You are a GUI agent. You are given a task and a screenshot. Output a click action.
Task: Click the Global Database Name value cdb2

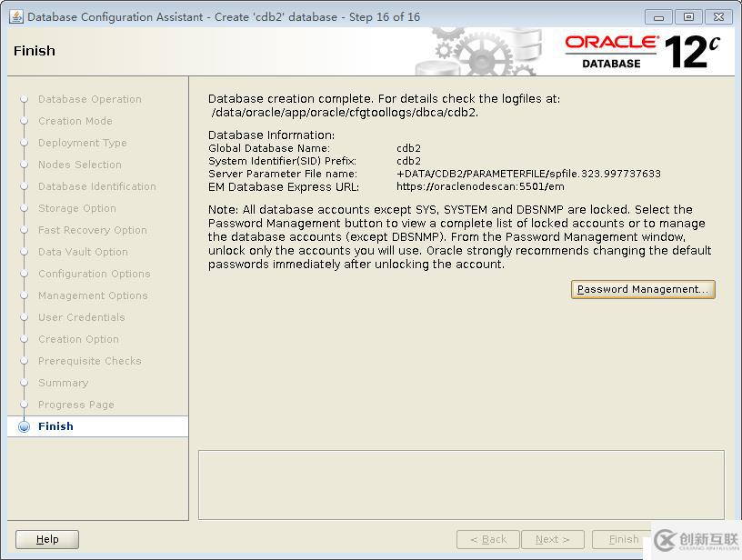pos(409,148)
